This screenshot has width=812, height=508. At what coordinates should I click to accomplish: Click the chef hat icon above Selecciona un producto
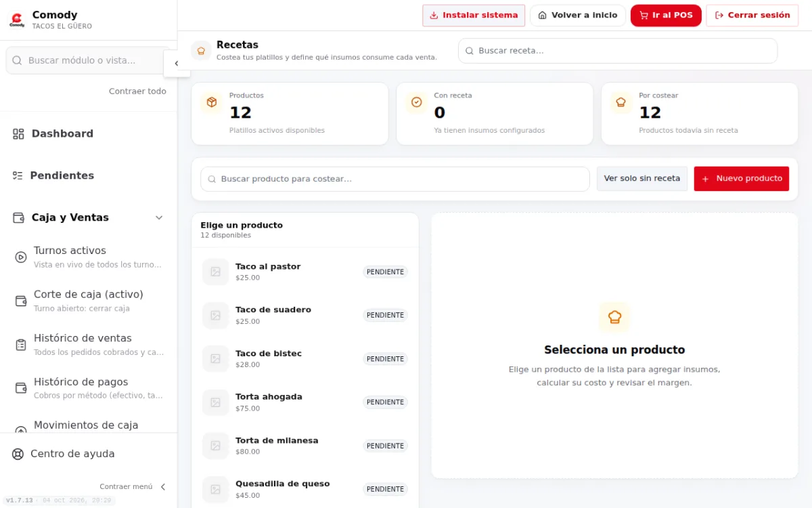point(614,317)
